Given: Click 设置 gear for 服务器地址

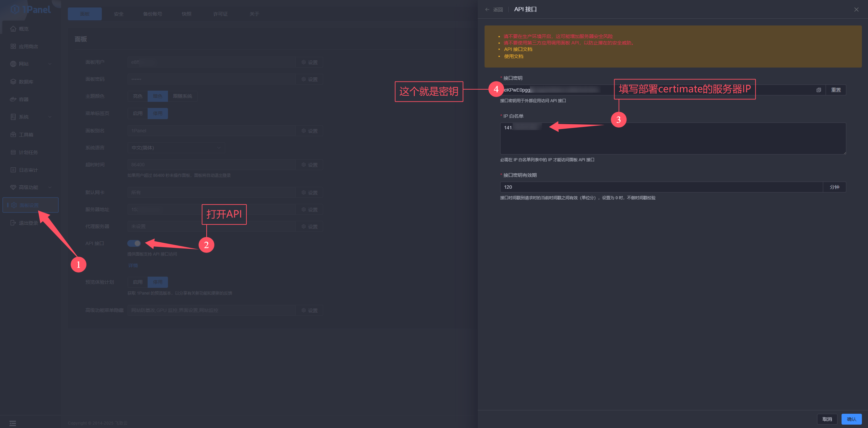Looking at the screenshot, I should 309,210.
